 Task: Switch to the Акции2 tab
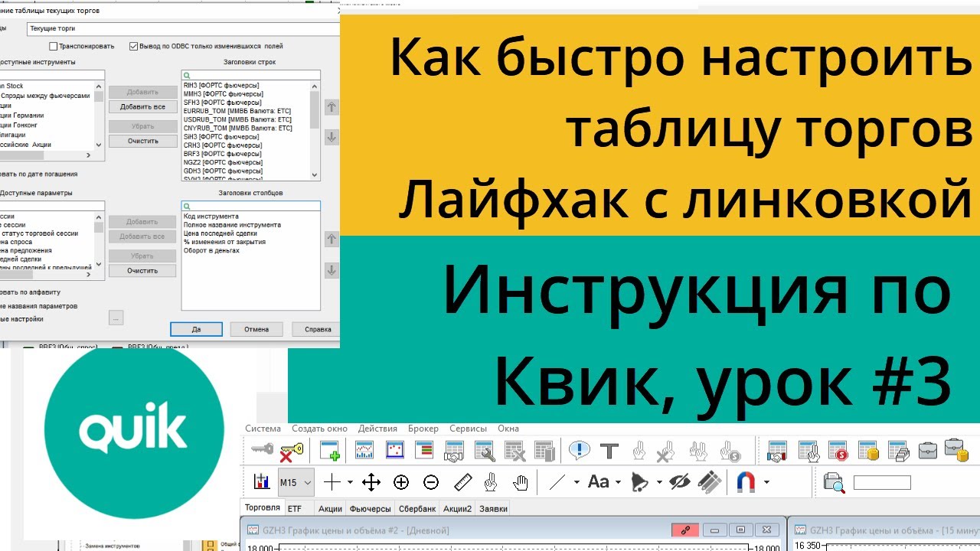457,508
